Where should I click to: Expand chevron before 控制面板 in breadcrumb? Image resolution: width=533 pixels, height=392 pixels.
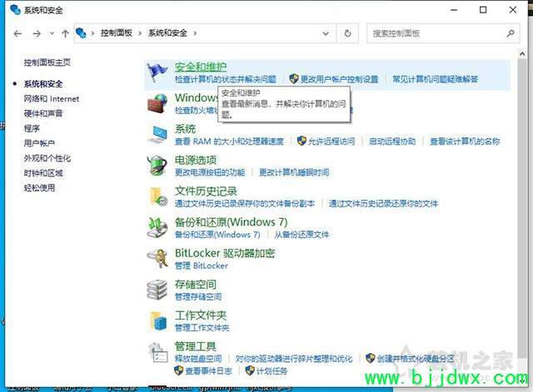pyautogui.click(x=92, y=33)
